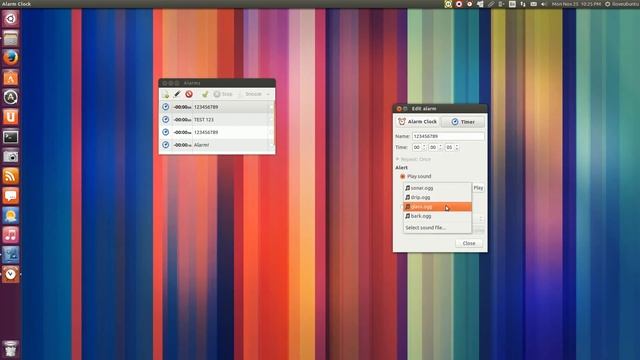Open the network indicator in top panel

[523, 4]
